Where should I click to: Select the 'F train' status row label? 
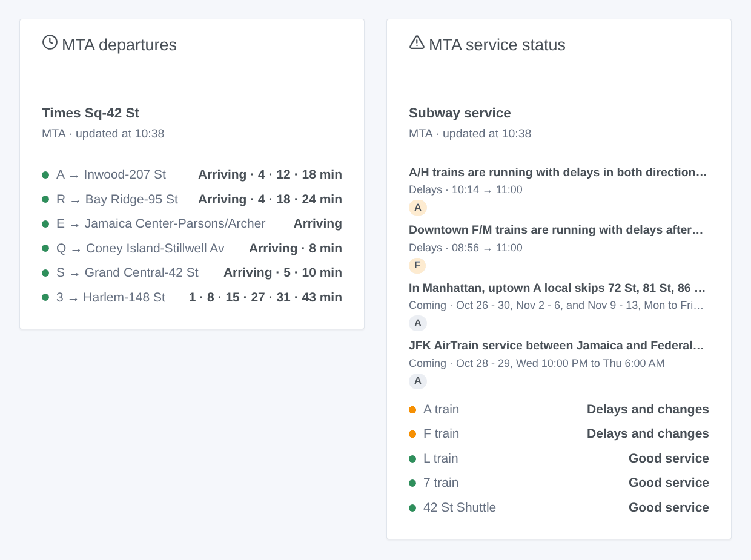[x=442, y=434]
